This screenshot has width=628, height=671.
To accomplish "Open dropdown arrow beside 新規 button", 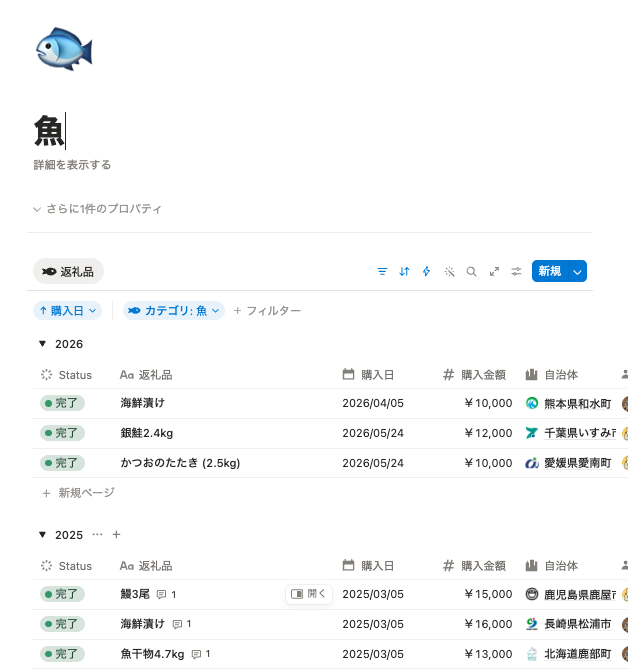I will point(578,271).
